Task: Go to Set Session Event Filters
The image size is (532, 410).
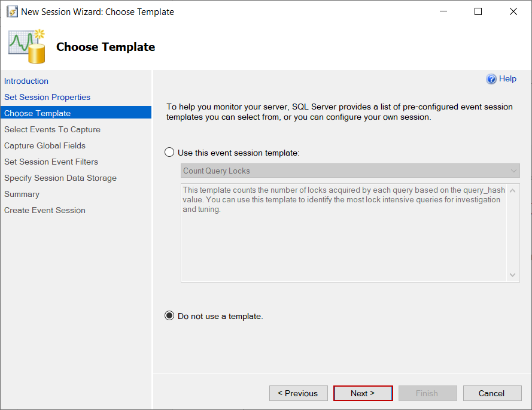Action: point(51,162)
